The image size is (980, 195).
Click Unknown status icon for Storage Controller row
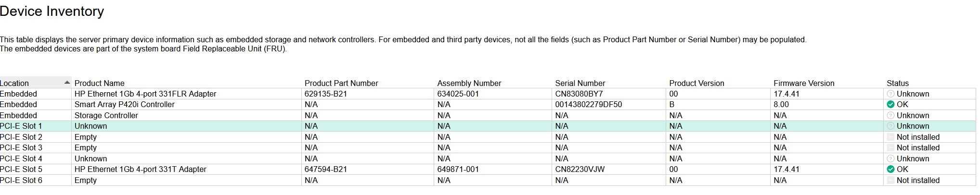pyautogui.click(x=890, y=116)
